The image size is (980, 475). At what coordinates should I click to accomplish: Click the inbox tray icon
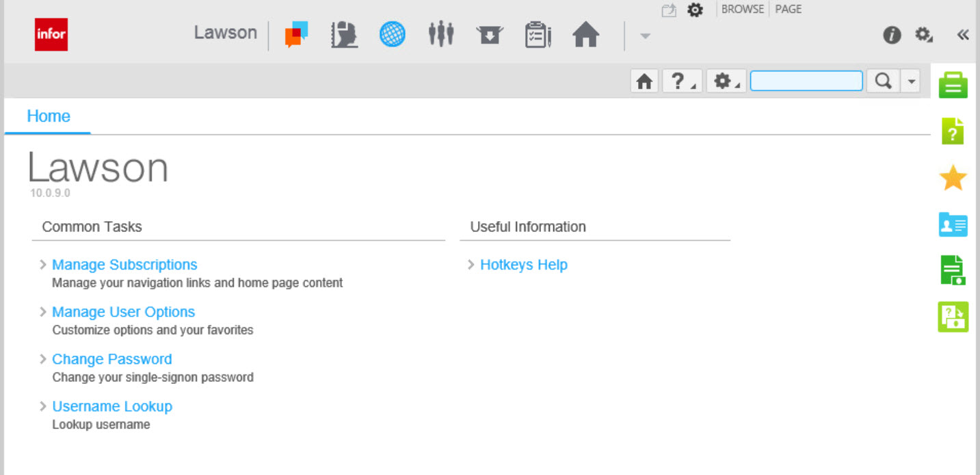point(490,34)
